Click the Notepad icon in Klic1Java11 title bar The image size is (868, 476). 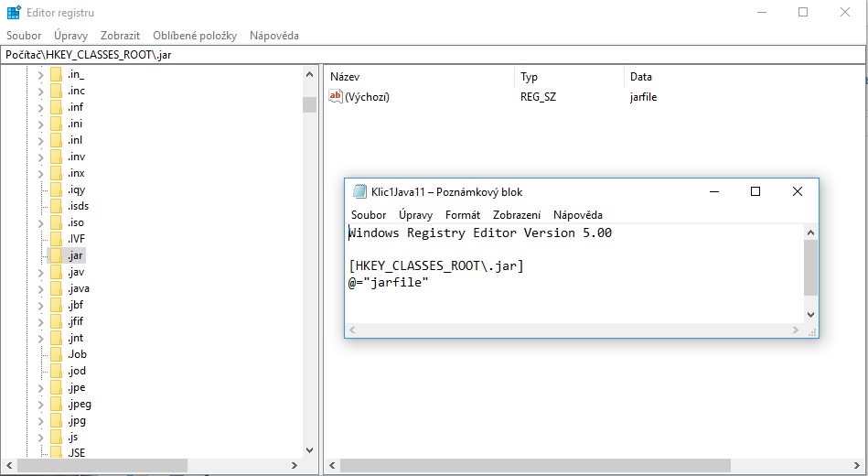pyautogui.click(x=359, y=191)
